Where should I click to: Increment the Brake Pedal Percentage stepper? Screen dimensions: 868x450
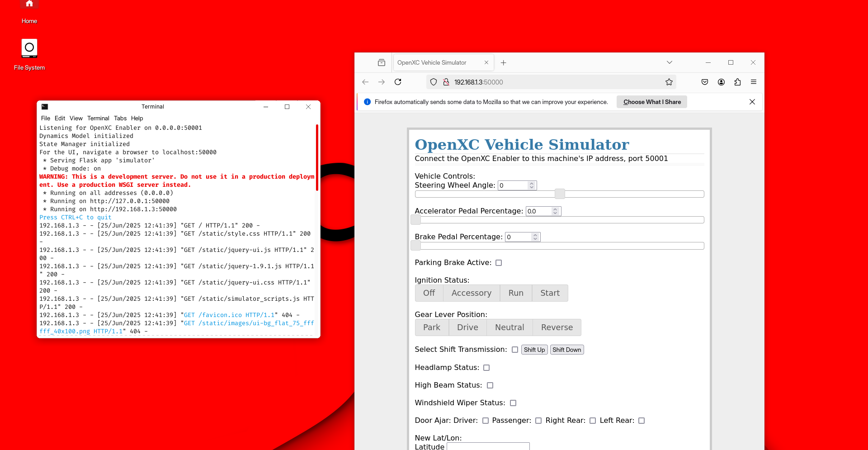[x=535, y=234]
